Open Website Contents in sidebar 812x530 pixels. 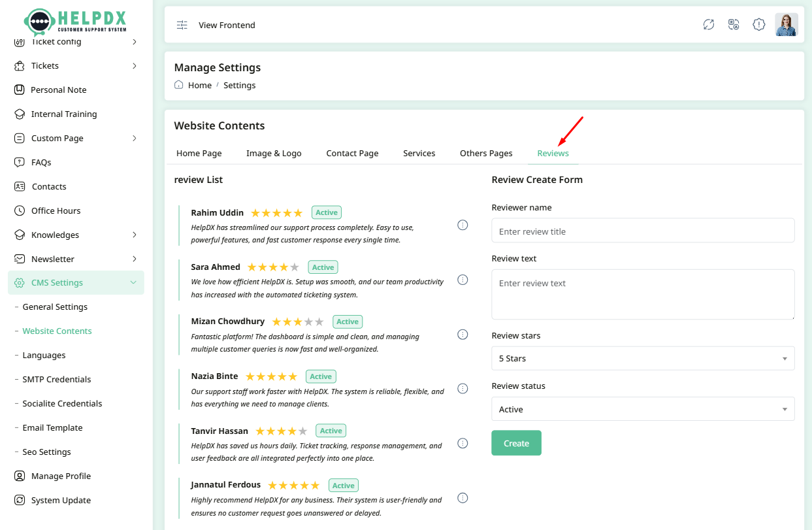tap(57, 331)
